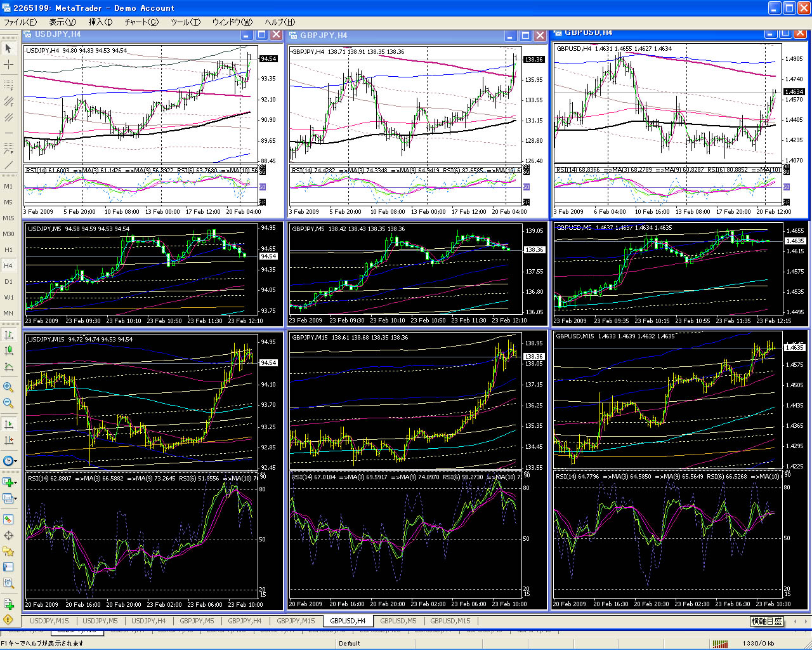Expand the chart templates dropdown arrow
The image size is (812, 650).
click(15, 499)
